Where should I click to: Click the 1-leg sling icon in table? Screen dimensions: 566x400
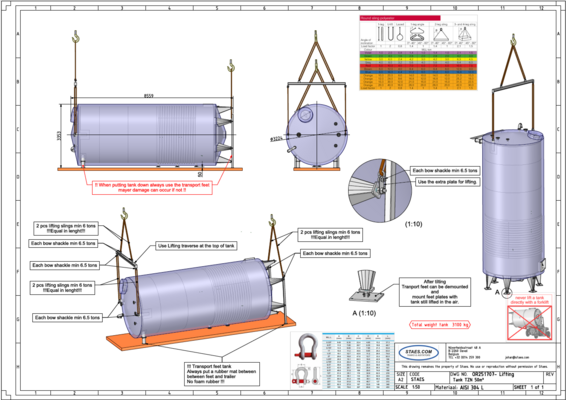click(380, 34)
